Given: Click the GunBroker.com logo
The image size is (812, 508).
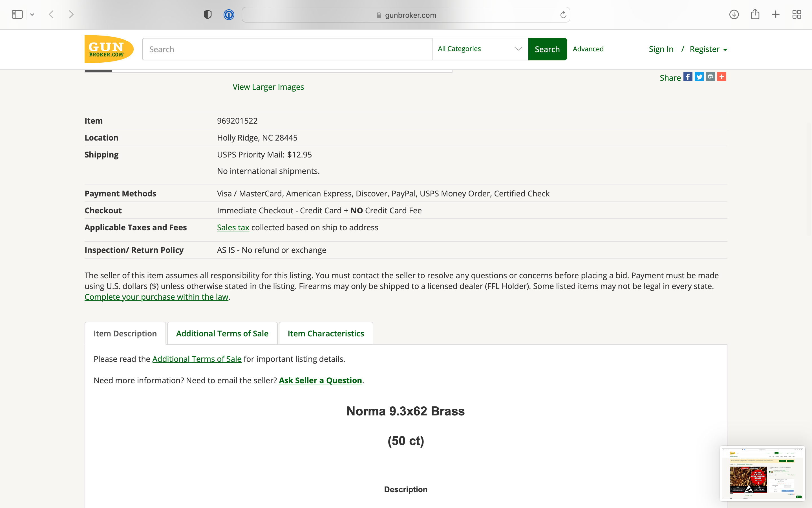Looking at the screenshot, I should pyautogui.click(x=109, y=49).
